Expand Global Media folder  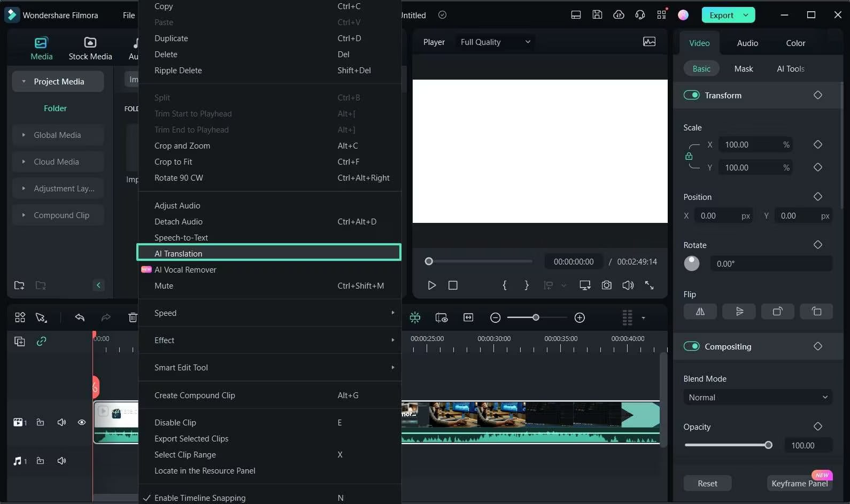point(24,135)
